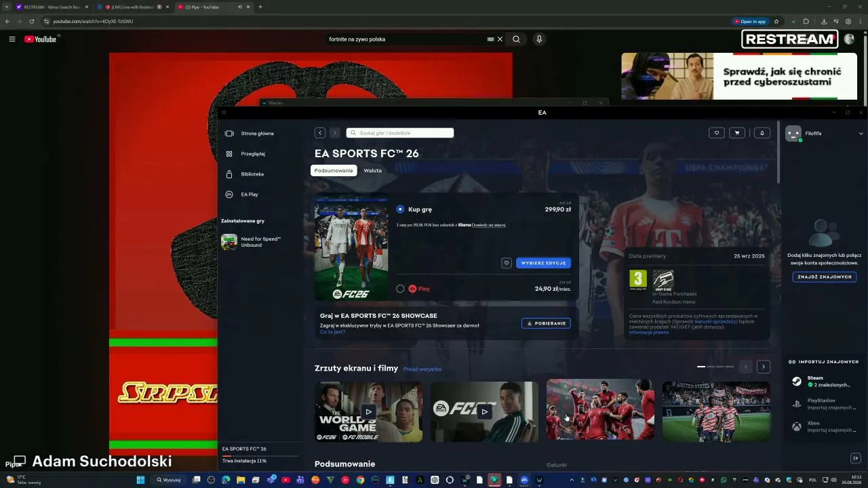868x488 pixels.
Task: Go back in EA app navigation
Action: tap(320, 133)
